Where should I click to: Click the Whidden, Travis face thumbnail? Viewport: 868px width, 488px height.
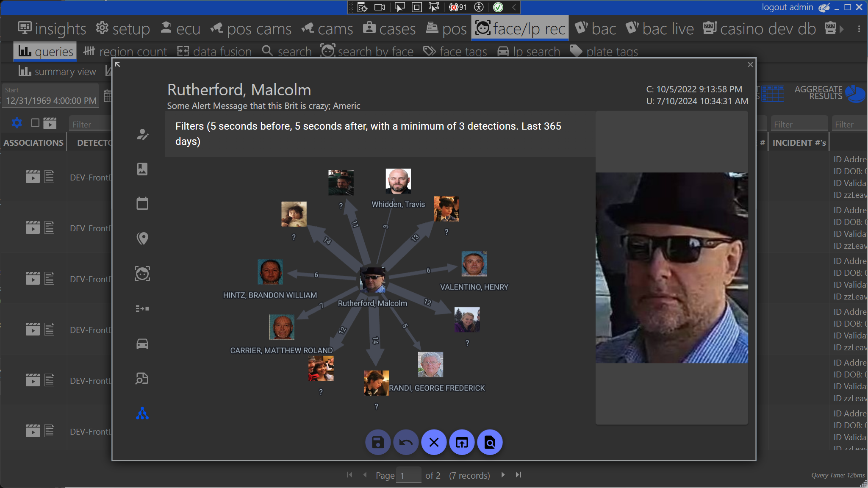pyautogui.click(x=398, y=181)
